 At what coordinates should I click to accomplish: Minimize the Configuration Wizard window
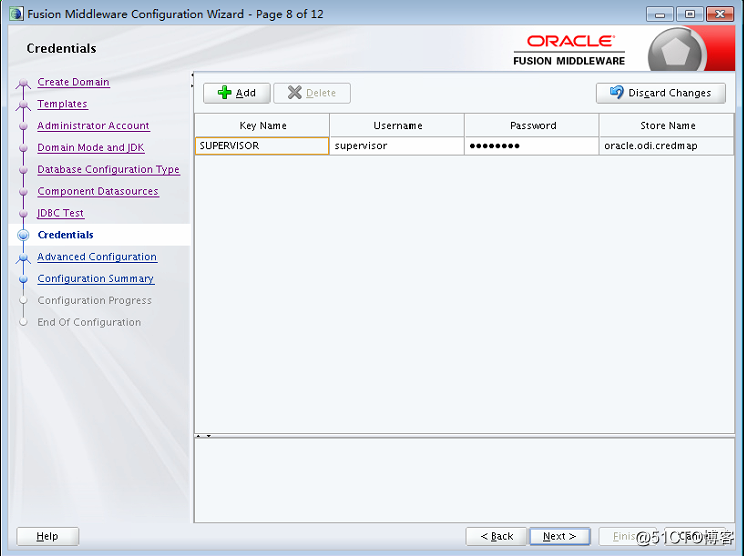click(x=660, y=14)
